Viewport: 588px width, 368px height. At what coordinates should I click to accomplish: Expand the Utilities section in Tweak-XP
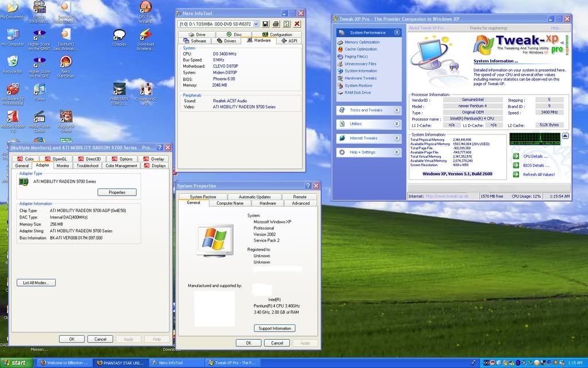pos(397,124)
